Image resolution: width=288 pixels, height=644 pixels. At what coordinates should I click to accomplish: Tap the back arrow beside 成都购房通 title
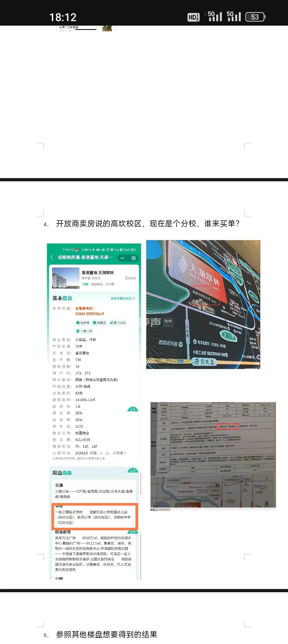point(52,257)
